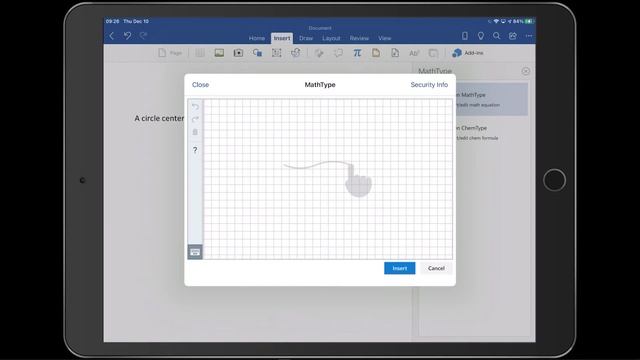Open the Layout tab
640x360 pixels.
click(331, 38)
